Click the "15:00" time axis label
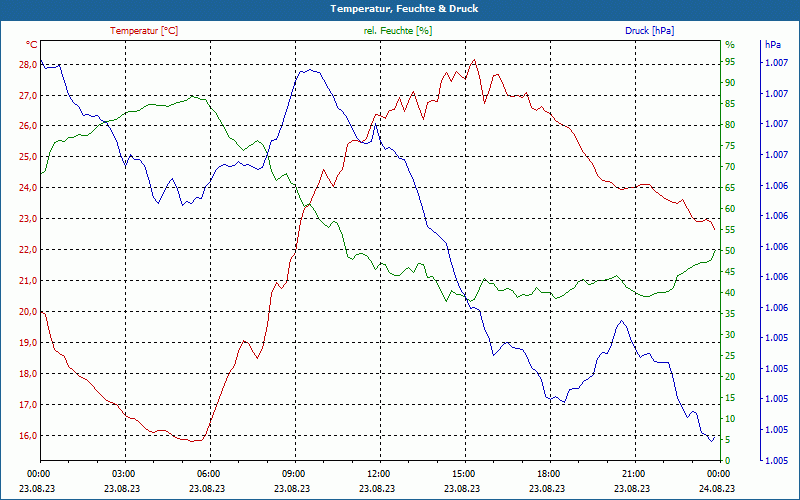800x500 pixels. point(463,474)
